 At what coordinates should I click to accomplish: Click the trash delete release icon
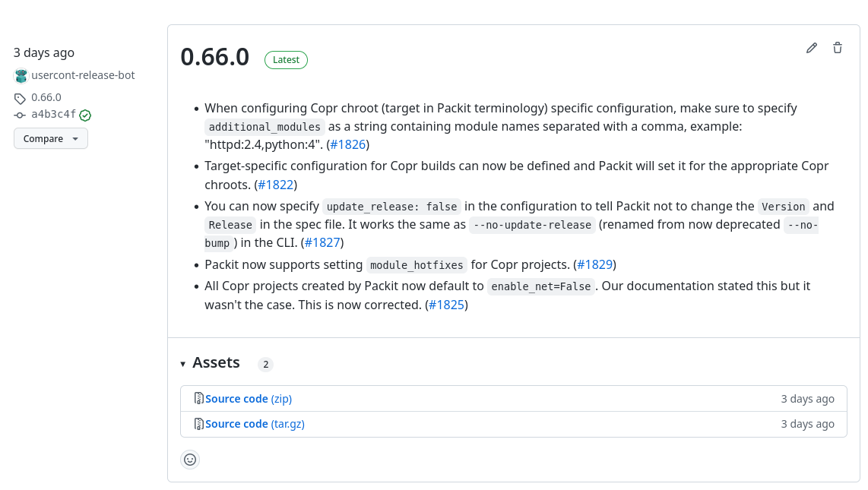pyautogui.click(x=838, y=48)
